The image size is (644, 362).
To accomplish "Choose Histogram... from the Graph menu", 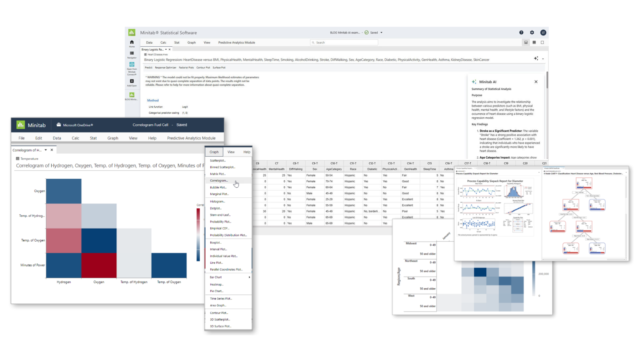I will [228, 201].
